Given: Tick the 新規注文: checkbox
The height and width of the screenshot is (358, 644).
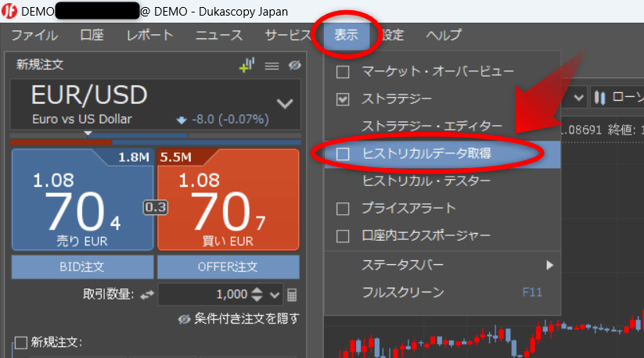Looking at the screenshot, I should (21, 342).
